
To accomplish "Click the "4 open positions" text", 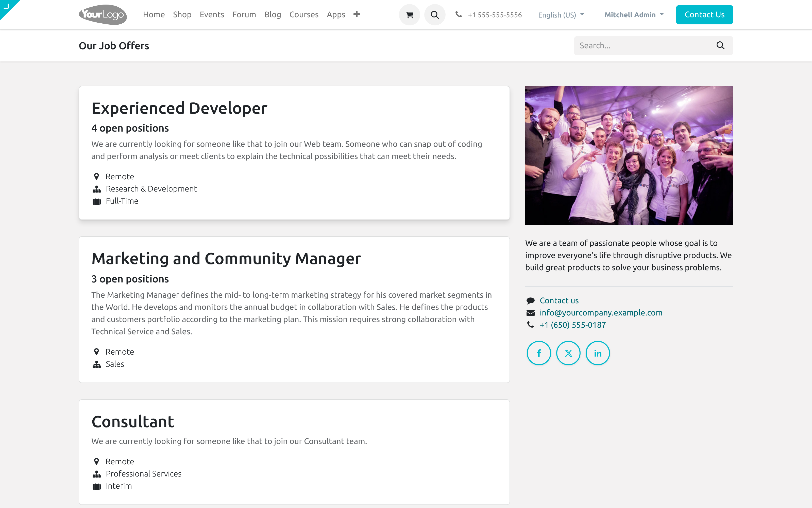I will (x=130, y=128).
